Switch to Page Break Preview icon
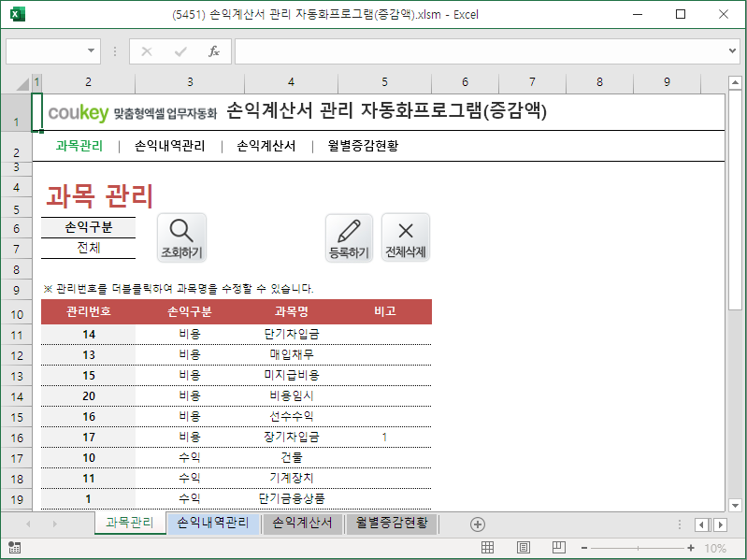The height and width of the screenshot is (560, 747). coord(559,548)
